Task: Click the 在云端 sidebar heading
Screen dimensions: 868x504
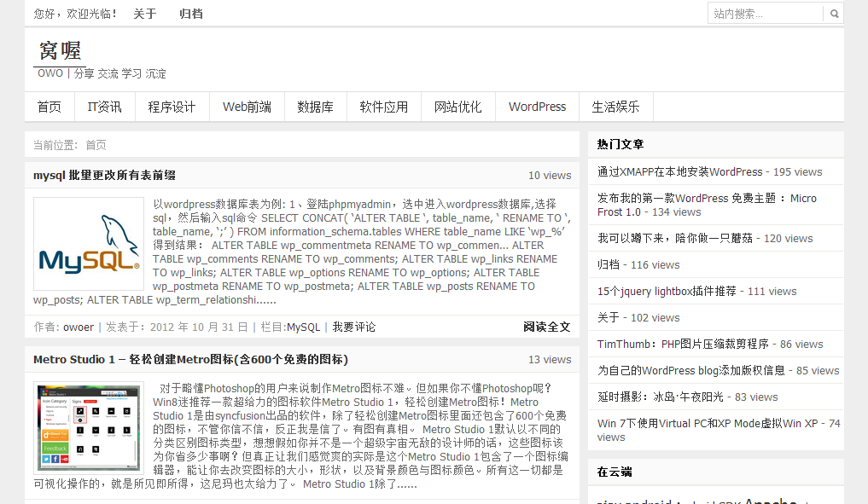Action: point(615,472)
